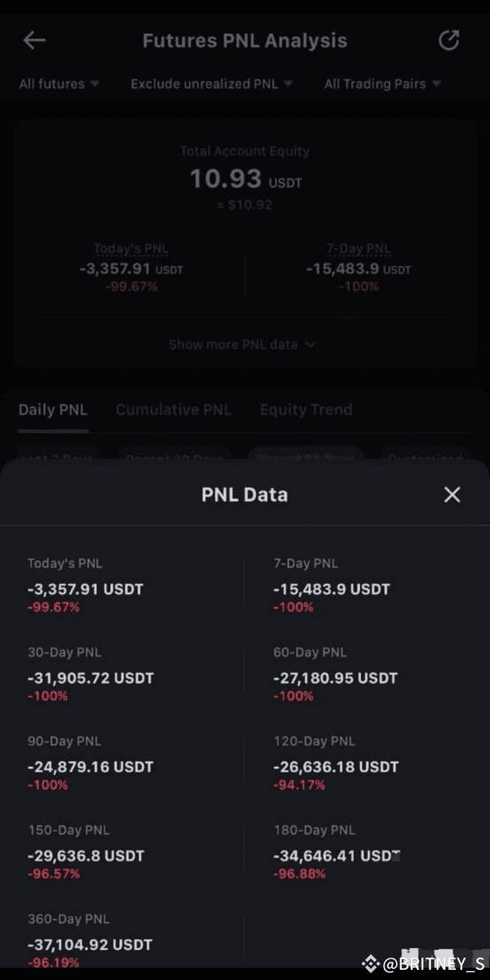Image resolution: width=490 pixels, height=980 pixels.
Task: Open the Equity Trend tab
Action: 306,410
